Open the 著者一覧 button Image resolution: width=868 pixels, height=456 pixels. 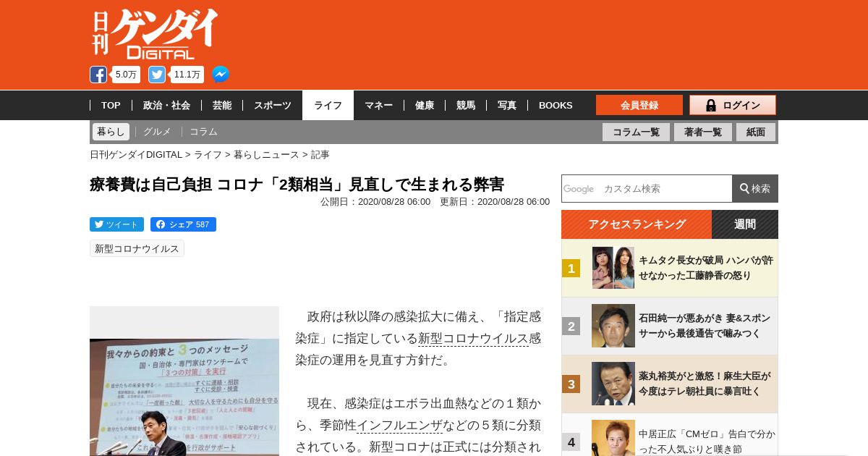pos(703,132)
